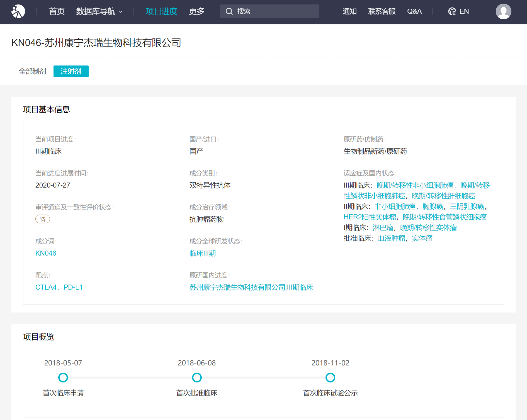
Task: Click the 2020-07-27 progress date value
Action: point(53,185)
